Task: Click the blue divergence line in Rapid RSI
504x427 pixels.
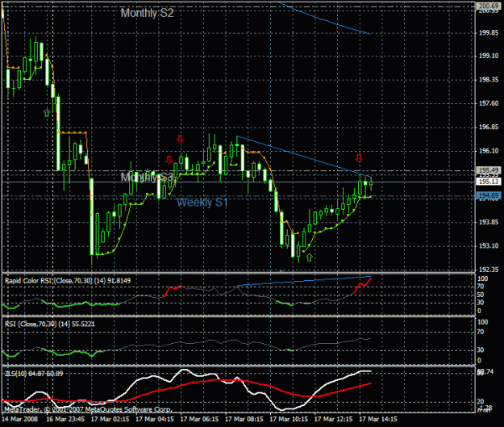Action: (303, 281)
